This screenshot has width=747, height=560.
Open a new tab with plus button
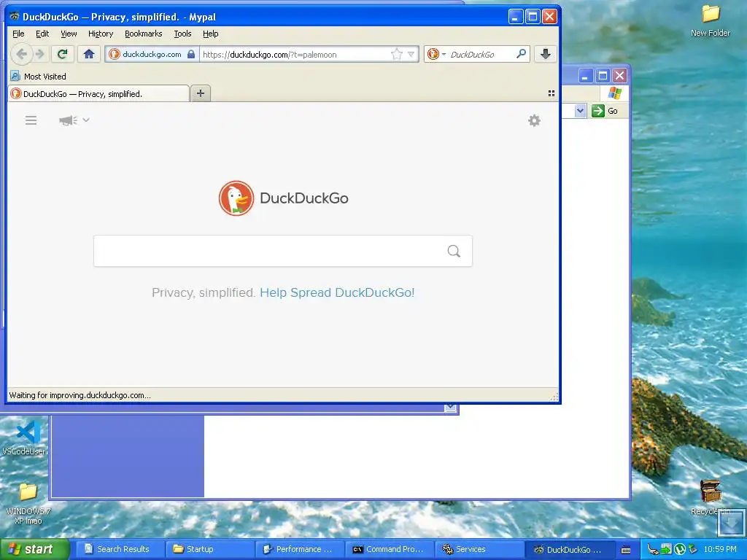(x=201, y=93)
